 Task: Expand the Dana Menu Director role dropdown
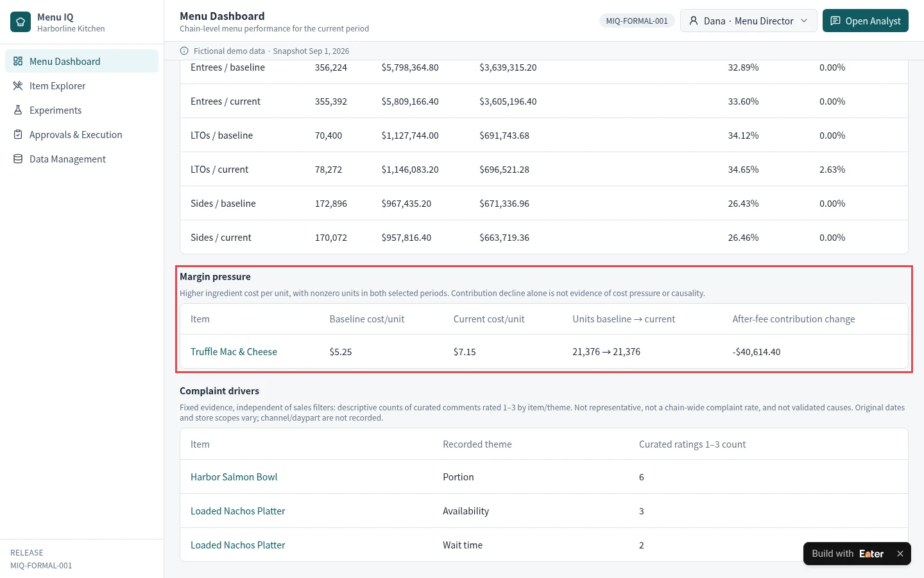[x=748, y=21]
